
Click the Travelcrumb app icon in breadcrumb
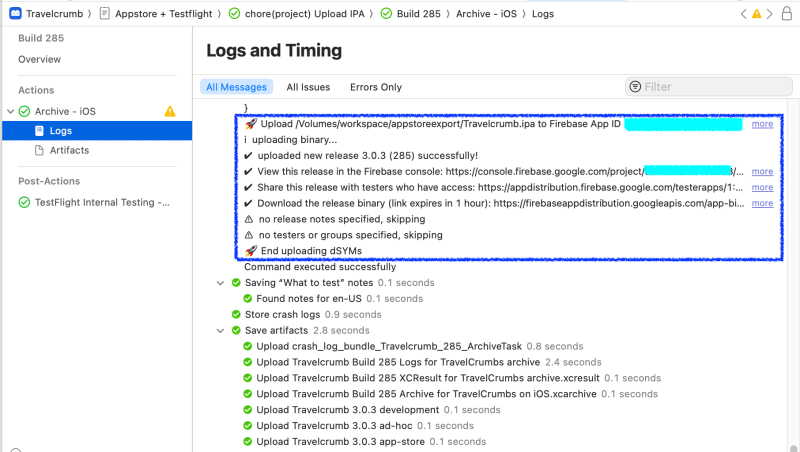[14, 14]
